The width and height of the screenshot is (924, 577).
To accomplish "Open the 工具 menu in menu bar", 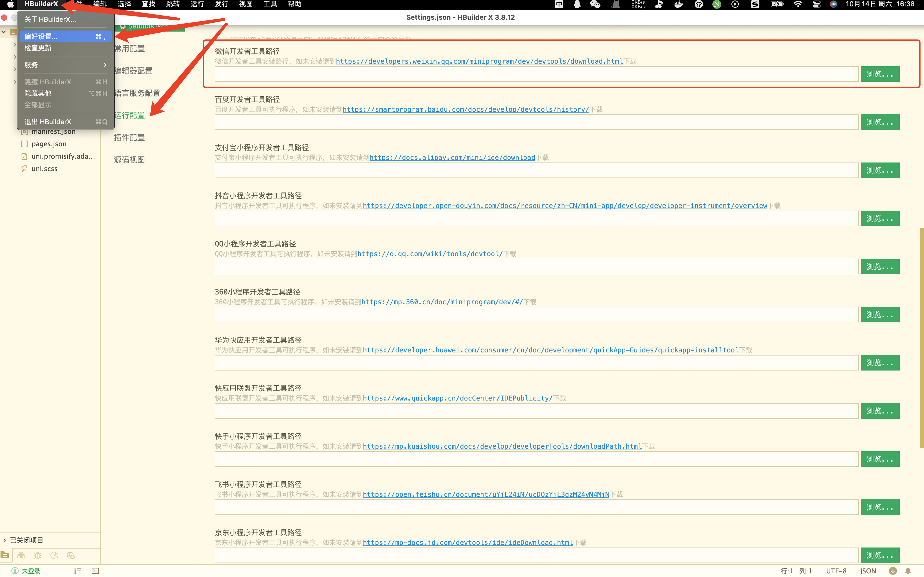I will tap(270, 4).
